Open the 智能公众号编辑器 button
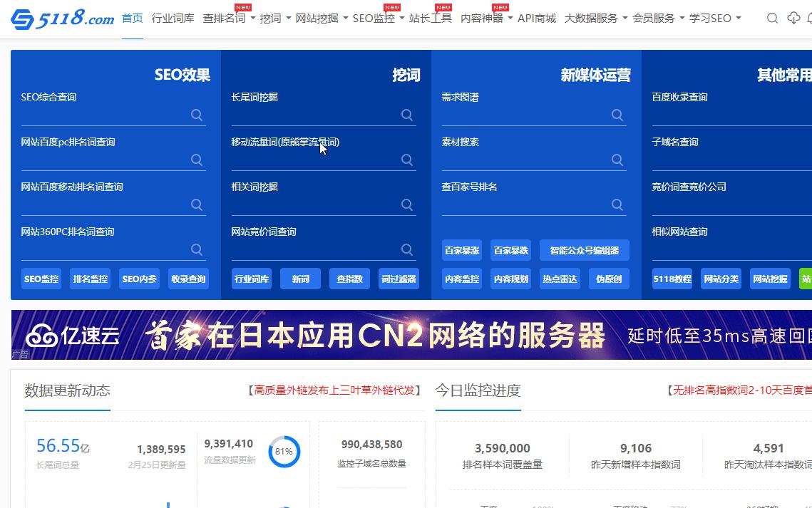Screen dimensions: 812x508 pos(584,250)
